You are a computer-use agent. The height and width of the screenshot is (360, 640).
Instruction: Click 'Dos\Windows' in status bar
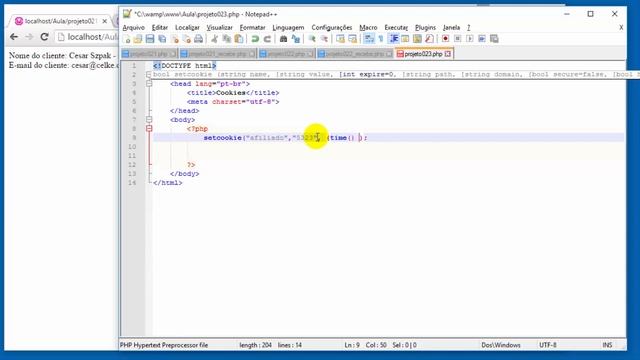(501, 345)
